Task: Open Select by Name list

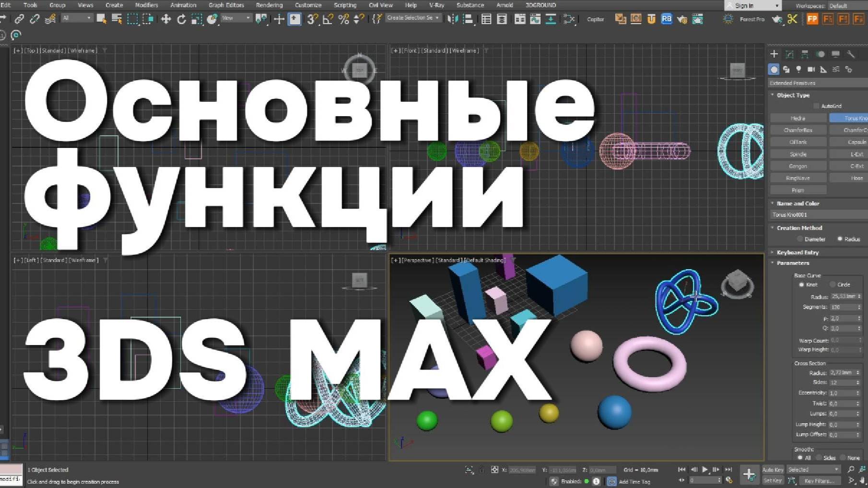Action: [117, 19]
